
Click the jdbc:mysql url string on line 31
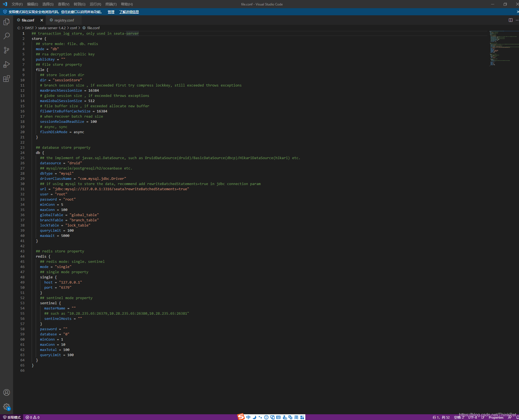pyautogui.click(x=121, y=189)
